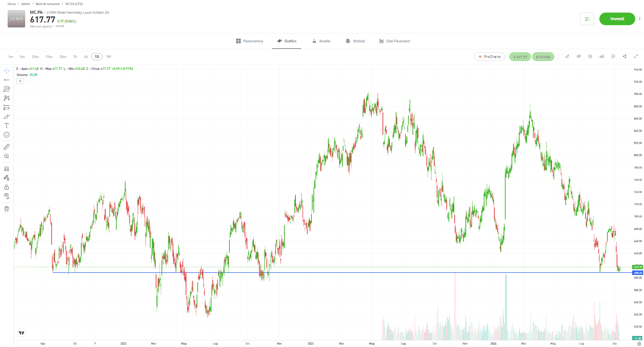This screenshot has height=347, width=644.
Task: Open ProCharts
Action: pos(489,57)
